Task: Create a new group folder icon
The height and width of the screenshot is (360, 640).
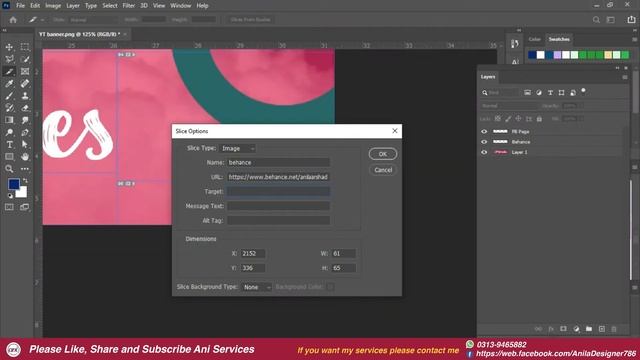Action: click(x=589, y=329)
